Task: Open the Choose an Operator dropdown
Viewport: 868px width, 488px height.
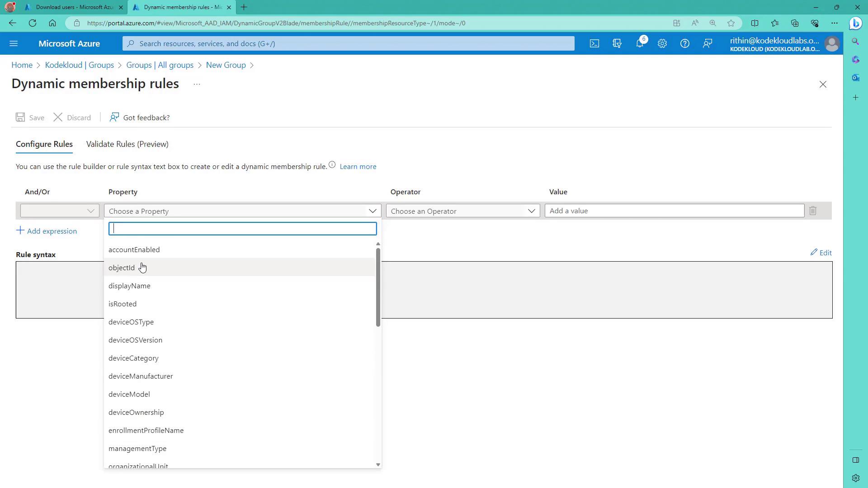Action: 462,211
